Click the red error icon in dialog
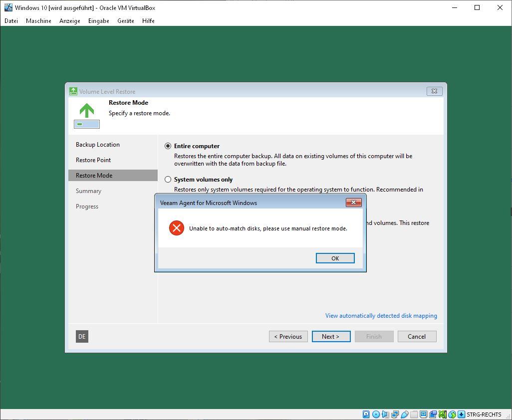The image size is (512, 420). (177, 228)
